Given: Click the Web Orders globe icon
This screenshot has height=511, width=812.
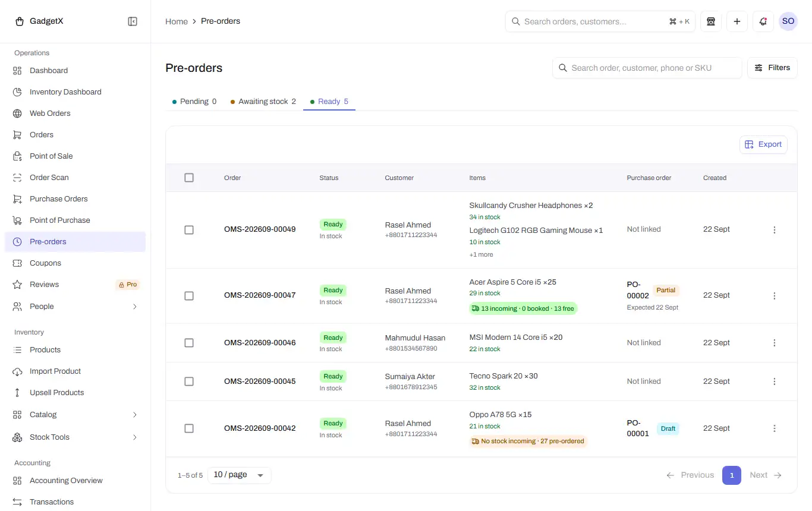Looking at the screenshot, I should click(x=18, y=113).
